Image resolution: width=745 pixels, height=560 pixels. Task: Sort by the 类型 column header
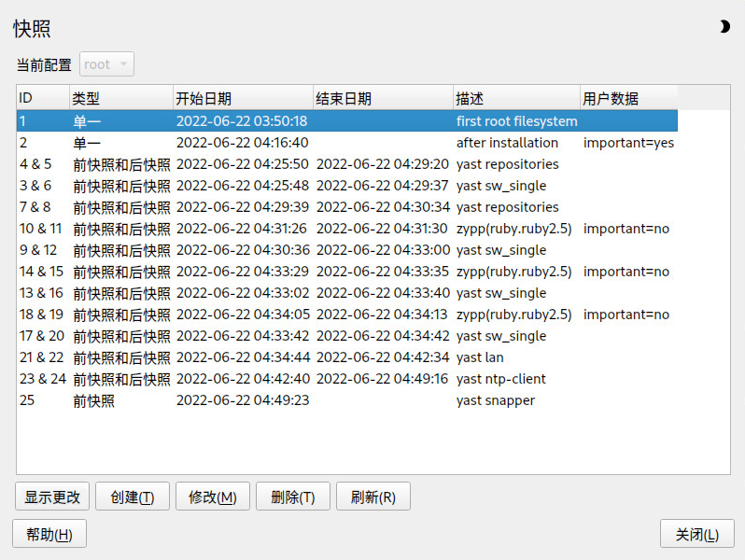[120, 98]
